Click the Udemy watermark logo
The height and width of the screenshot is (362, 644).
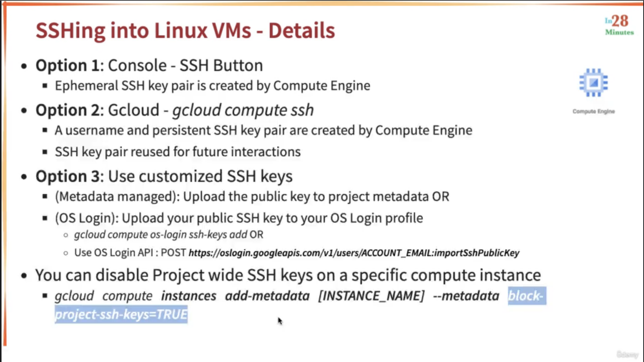(x=627, y=354)
